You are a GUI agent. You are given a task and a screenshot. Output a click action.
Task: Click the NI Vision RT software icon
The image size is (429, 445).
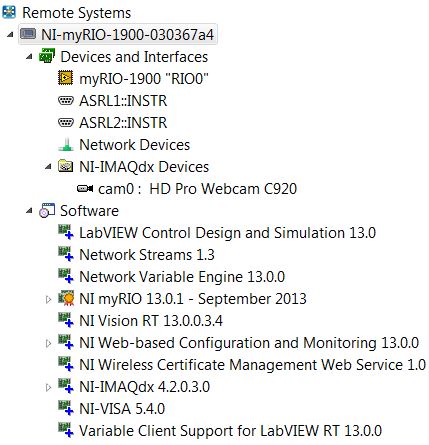(66, 320)
